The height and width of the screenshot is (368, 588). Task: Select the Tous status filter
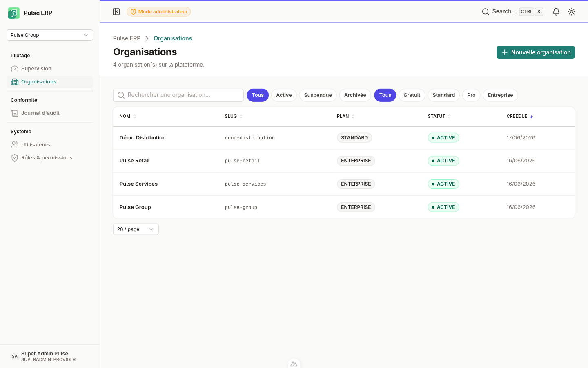pos(258,95)
